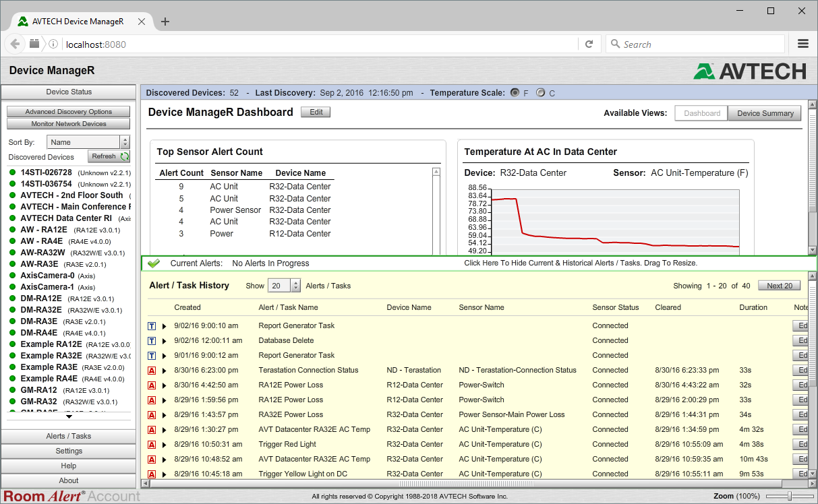The height and width of the screenshot is (504, 818).
Task: Switch temperature scale to C
Action: (x=539, y=92)
